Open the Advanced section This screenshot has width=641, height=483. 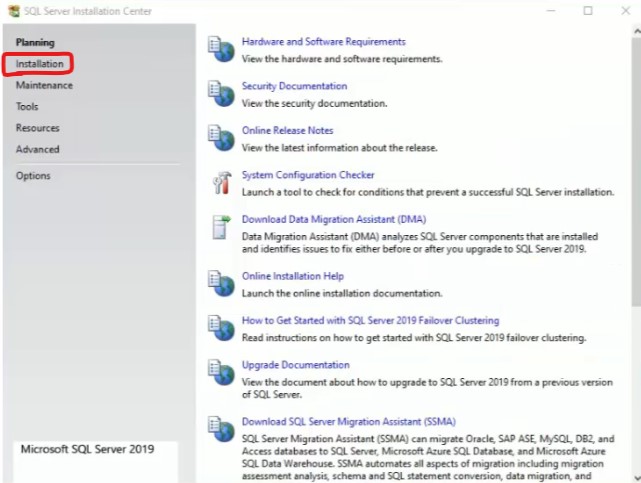click(x=38, y=149)
